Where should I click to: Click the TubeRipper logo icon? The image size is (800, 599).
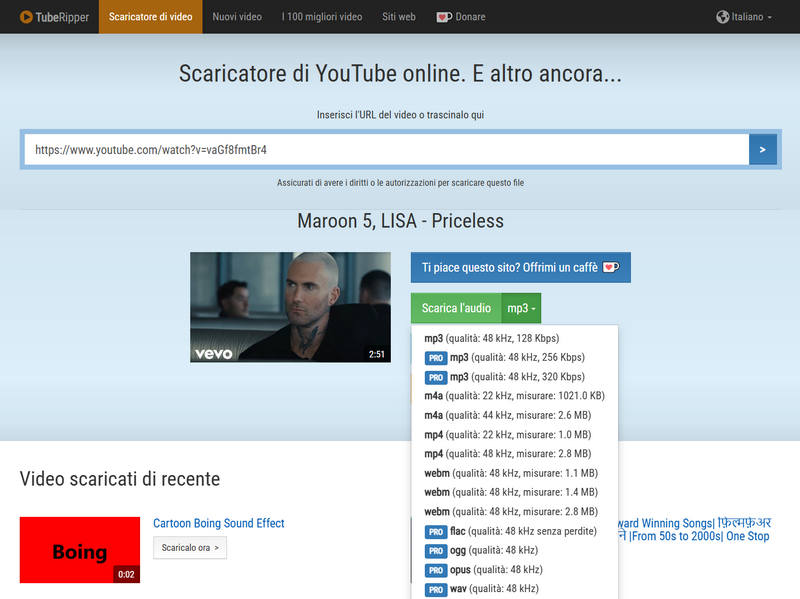[x=26, y=17]
